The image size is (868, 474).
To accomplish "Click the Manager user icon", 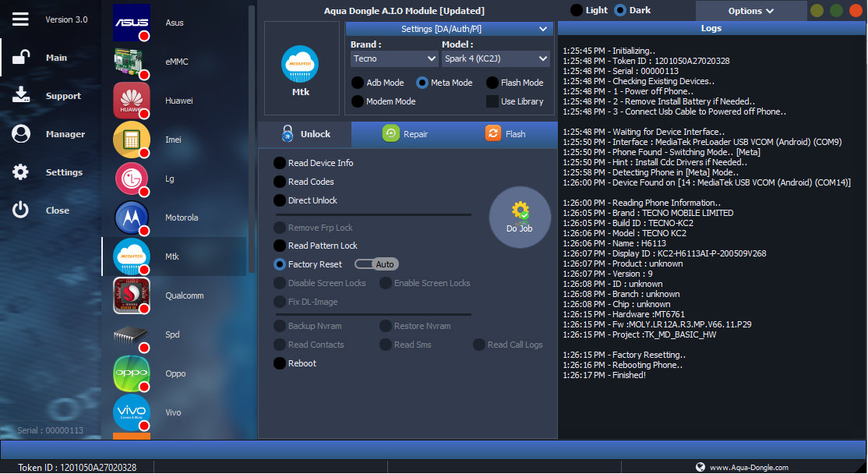I will 21,133.
